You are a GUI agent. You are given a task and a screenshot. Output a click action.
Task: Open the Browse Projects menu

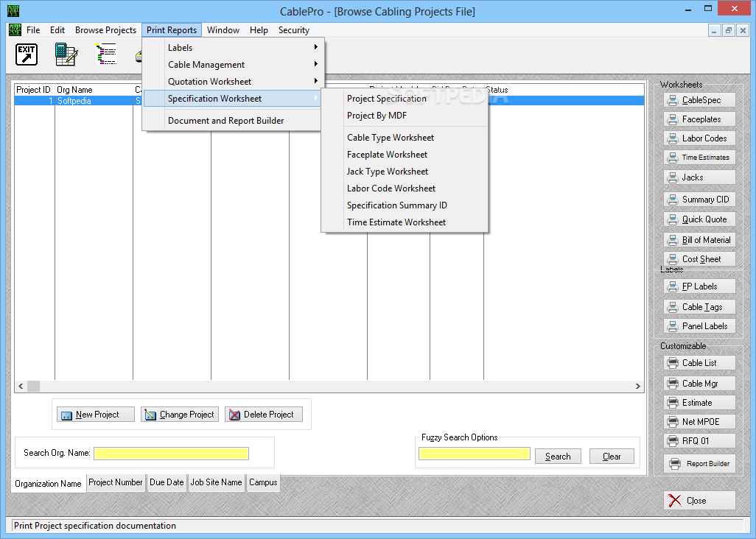click(105, 30)
